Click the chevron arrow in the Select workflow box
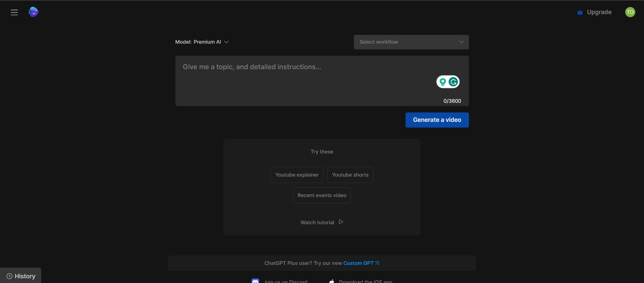644x283 pixels. (462, 42)
